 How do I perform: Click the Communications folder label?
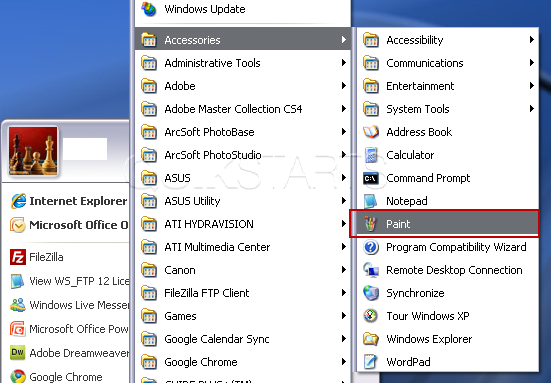pyautogui.click(x=424, y=63)
